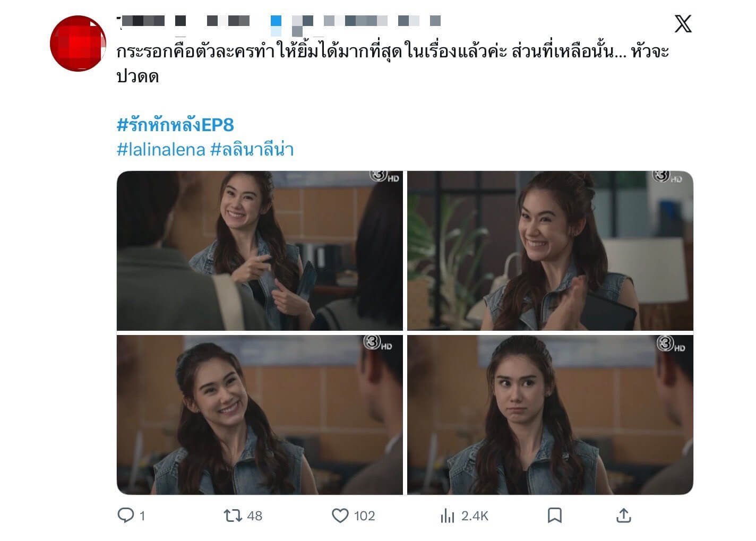Click the repost count 48
Image resolution: width=756 pixels, height=541 pixels.
255,516
